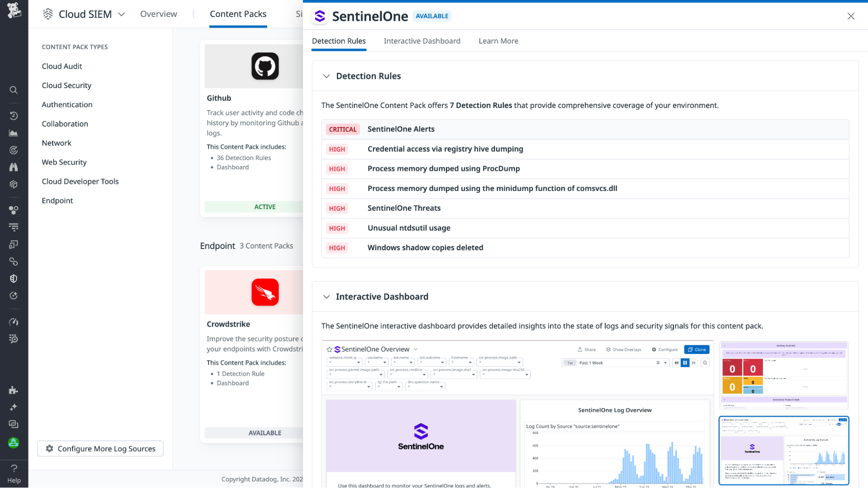This screenshot has height=488, width=868.
Task: Open the Cloud SIEM dropdown
Action: (x=122, y=14)
